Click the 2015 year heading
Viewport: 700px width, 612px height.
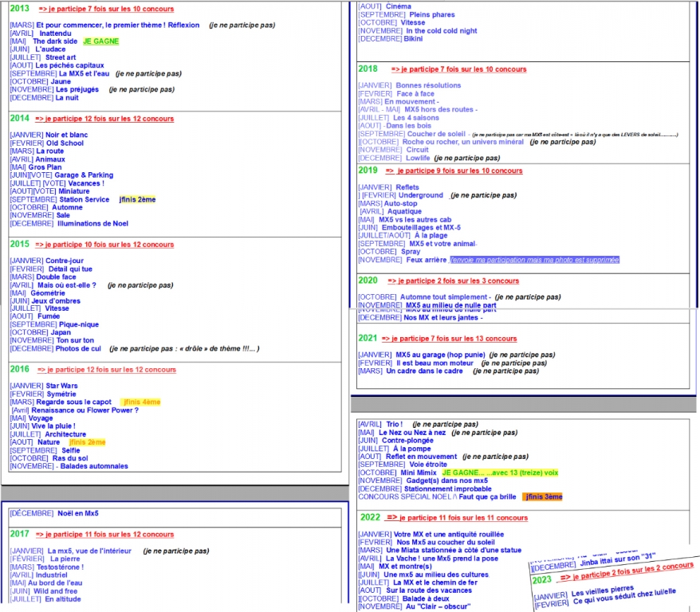19,244
